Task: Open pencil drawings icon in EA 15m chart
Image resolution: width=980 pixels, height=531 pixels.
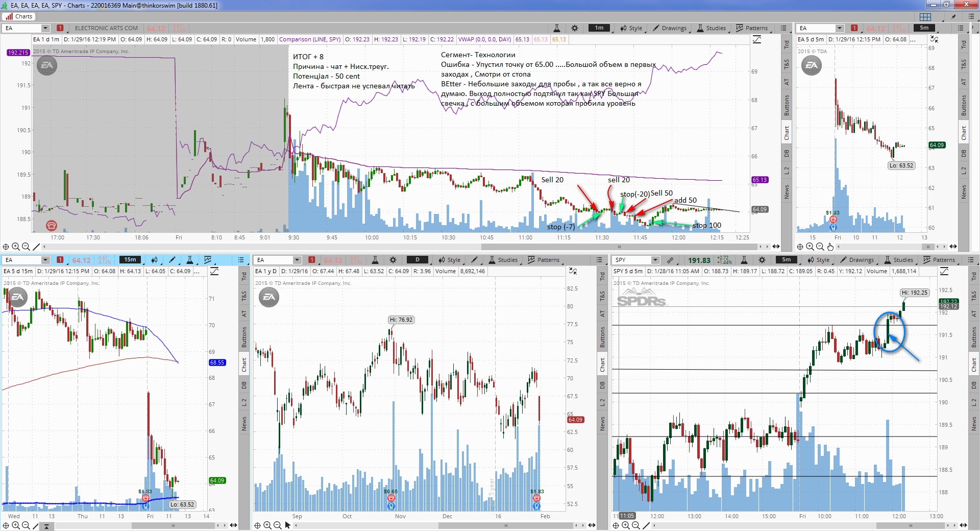Action: click(x=173, y=260)
